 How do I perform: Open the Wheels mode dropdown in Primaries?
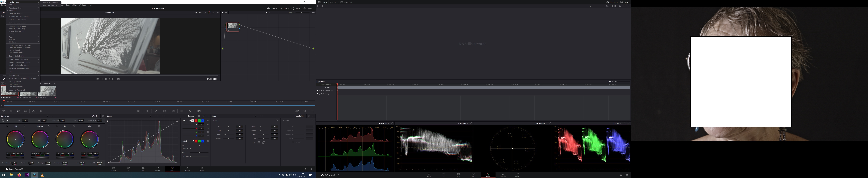tap(96, 116)
